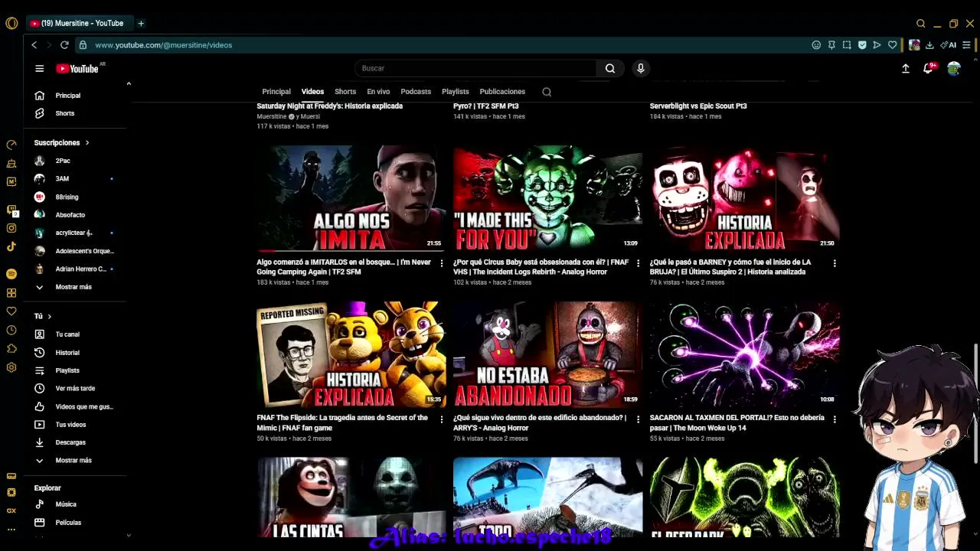This screenshot has height=551, width=980.
Task: Click the YouTube search magnifier button
Action: pos(610,68)
